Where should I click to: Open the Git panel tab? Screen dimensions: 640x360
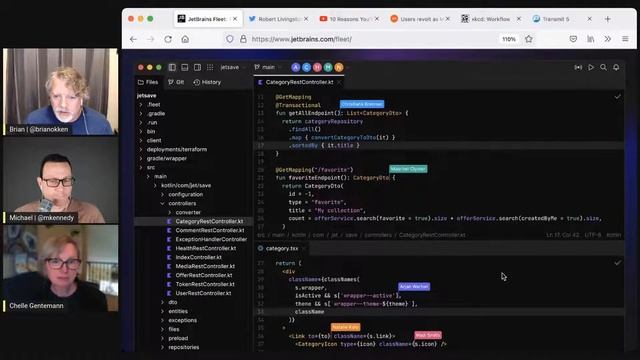[176, 82]
